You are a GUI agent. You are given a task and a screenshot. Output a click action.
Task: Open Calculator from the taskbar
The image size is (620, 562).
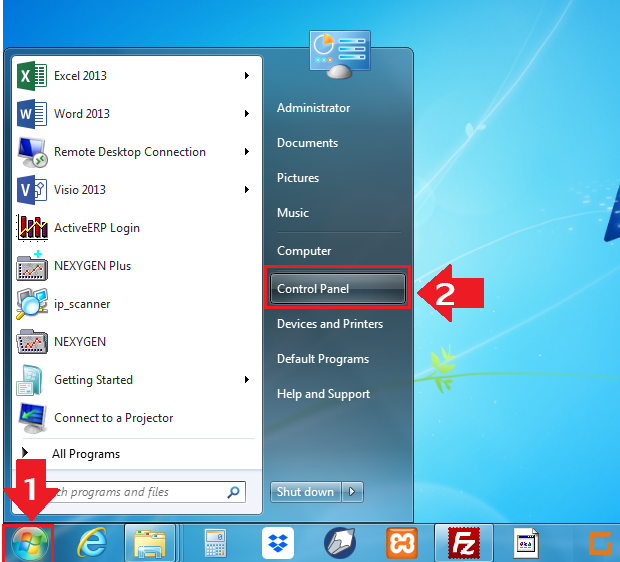click(x=215, y=543)
